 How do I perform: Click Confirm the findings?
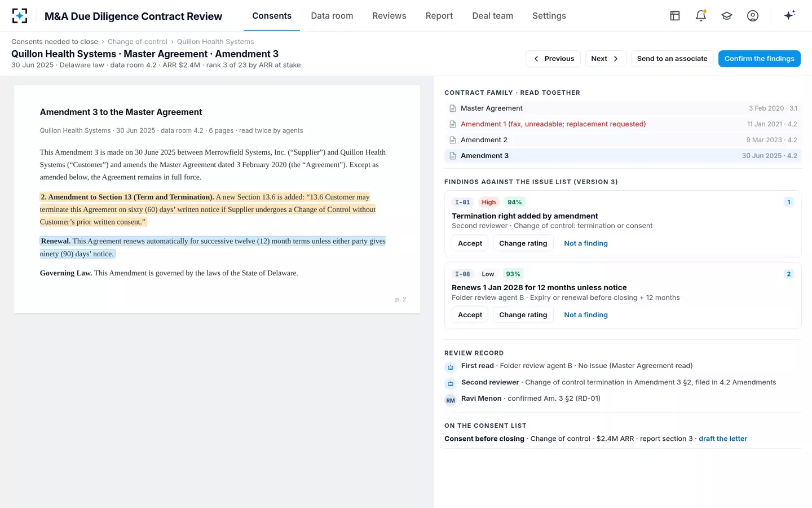point(760,59)
